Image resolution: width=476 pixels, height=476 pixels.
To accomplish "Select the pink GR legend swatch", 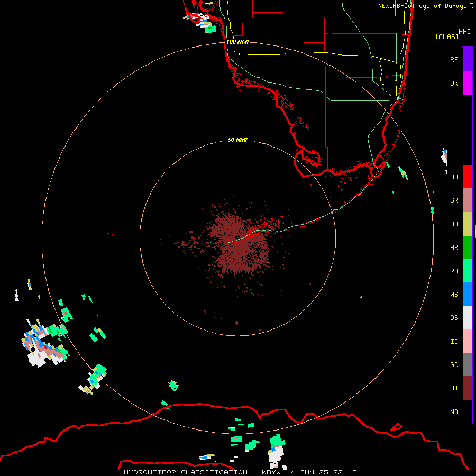I will (467, 200).
